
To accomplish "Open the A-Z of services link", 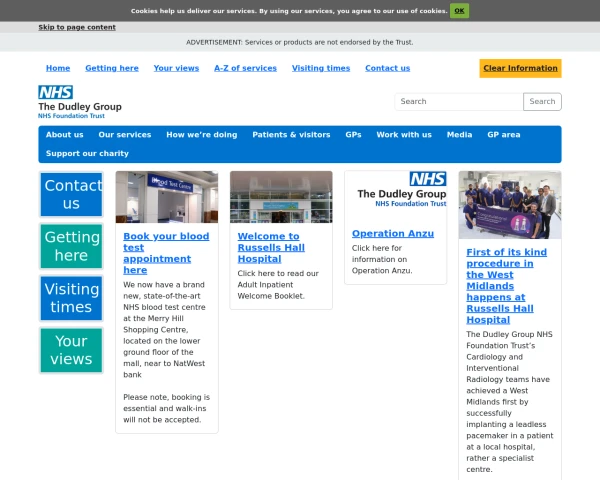I will pyautogui.click(x=245, y=68).
